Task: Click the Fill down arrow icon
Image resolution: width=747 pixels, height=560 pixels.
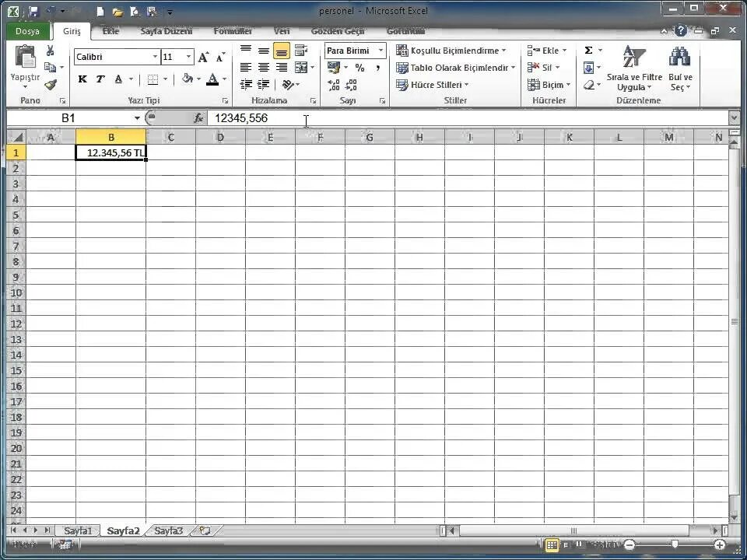Action: coord(588,68)
